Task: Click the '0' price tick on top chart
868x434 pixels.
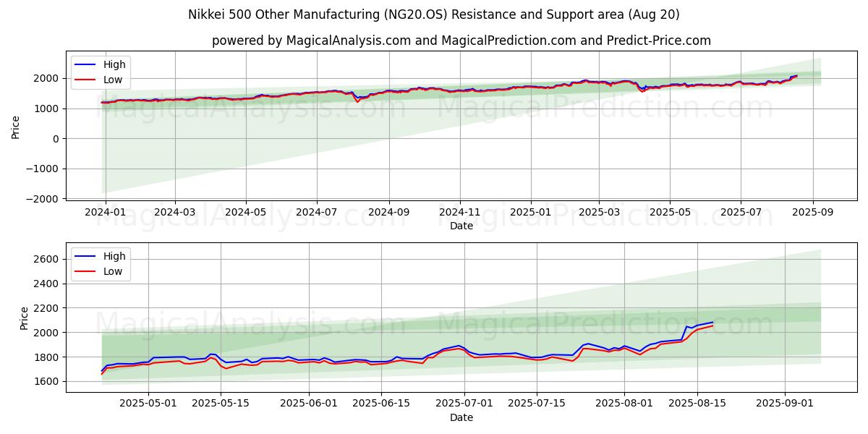Action: coord(57,139)
